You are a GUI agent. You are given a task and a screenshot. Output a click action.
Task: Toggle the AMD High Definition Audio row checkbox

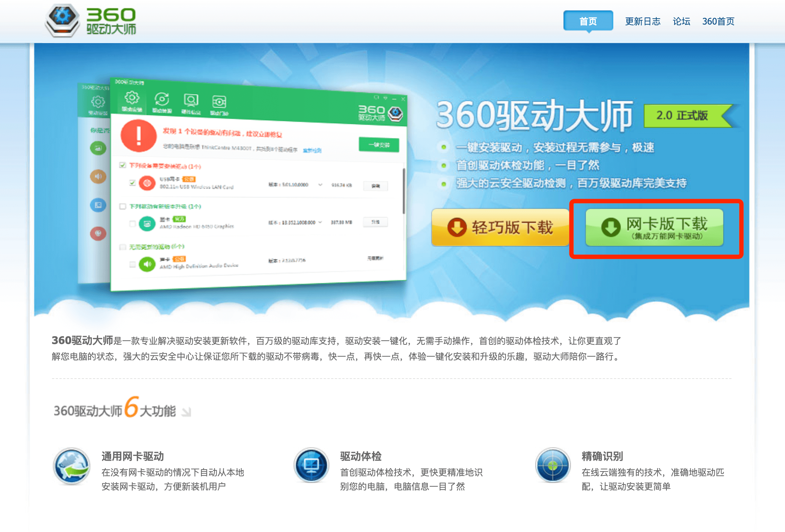(x=132, y=264)
